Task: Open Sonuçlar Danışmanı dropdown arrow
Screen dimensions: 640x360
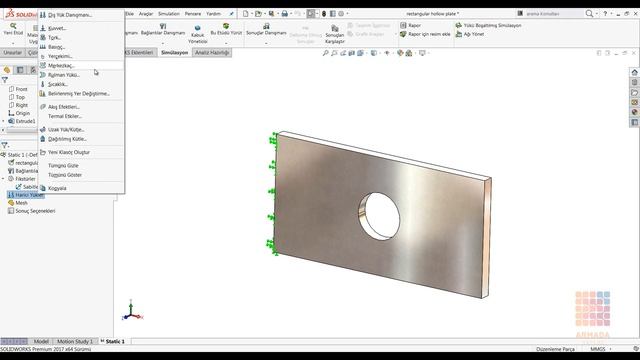Action: 266,43
